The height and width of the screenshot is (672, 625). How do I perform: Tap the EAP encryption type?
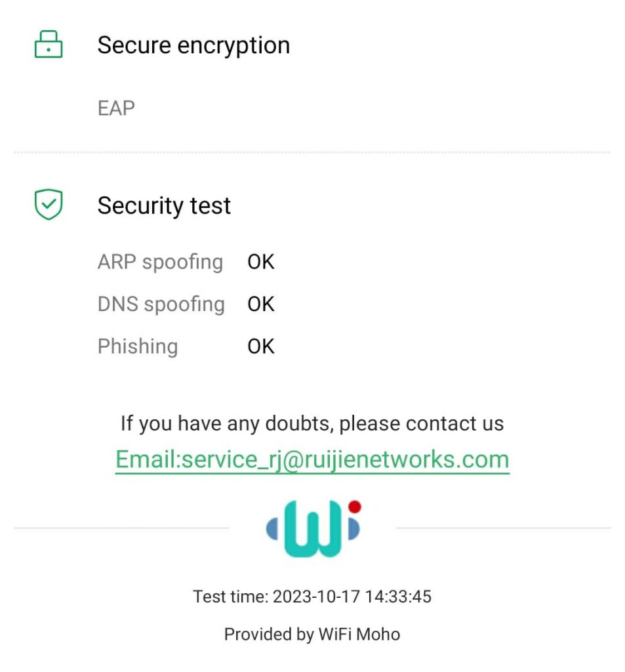click(x=116, y=108)
